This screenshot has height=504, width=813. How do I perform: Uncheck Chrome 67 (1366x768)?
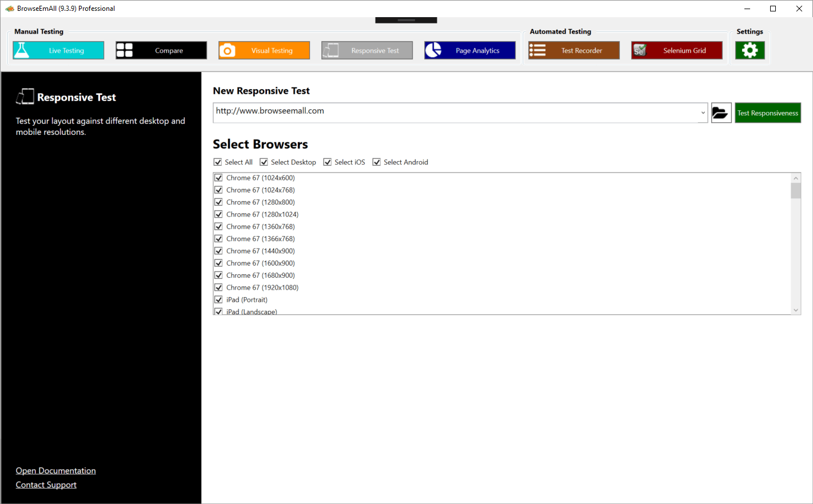pyautogui.click(x=218, y=239)
